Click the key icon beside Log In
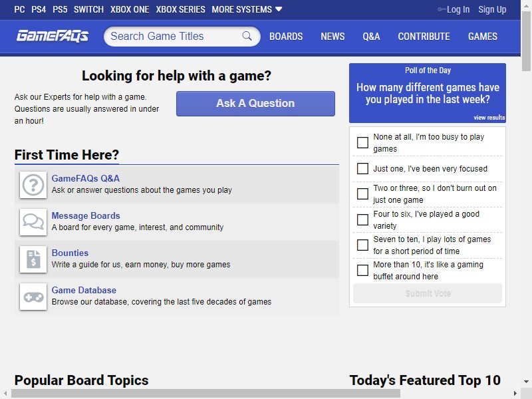 click(x=442, y=9)
